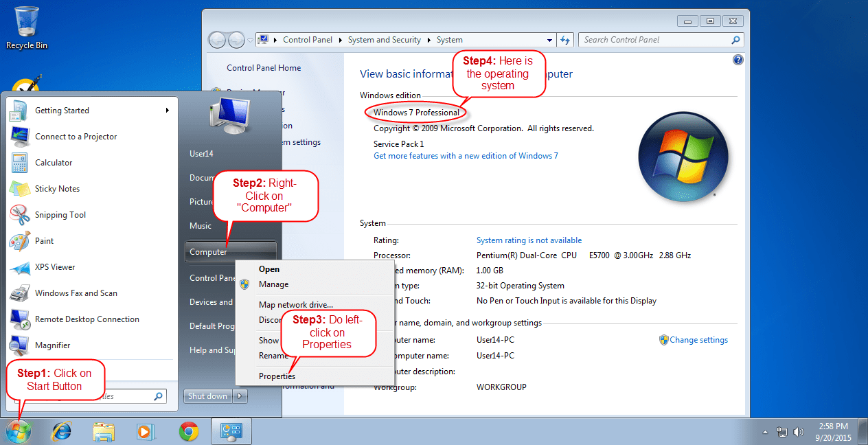Expand the Getting Started submenu arrow
The height and width of the screenshot is (445, 868).
tap(167, 110)
